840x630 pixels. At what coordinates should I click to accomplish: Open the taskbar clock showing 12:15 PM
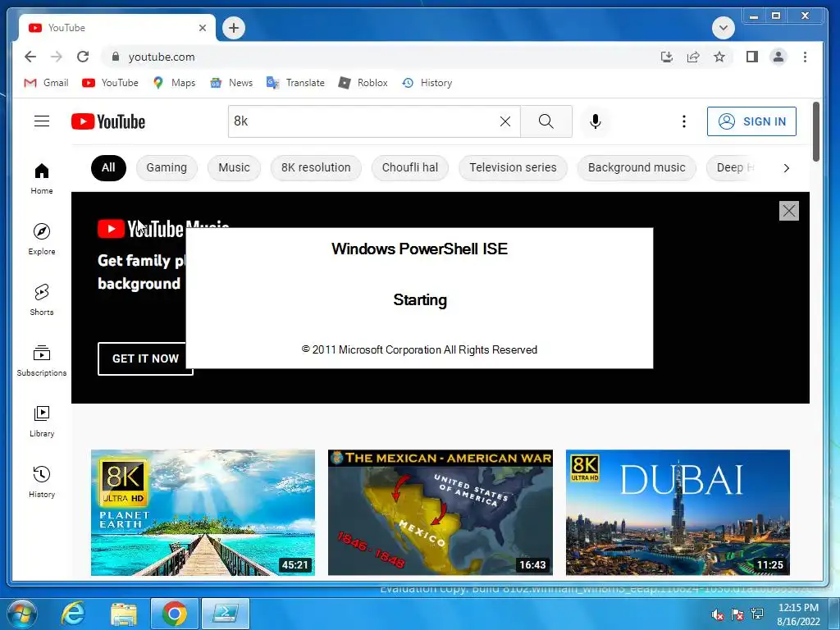click(798, 614)
